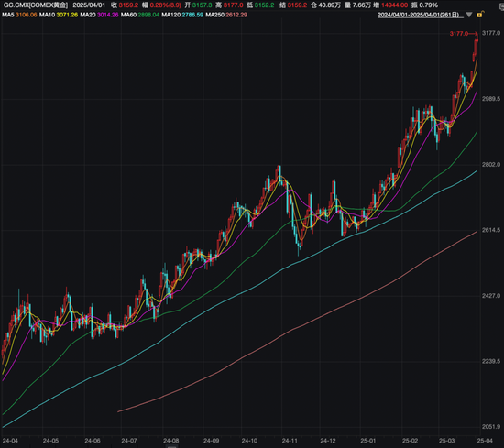Click the 25-01 month label on time axis
This screenshot has height=448, width=504.
point(368,441)
